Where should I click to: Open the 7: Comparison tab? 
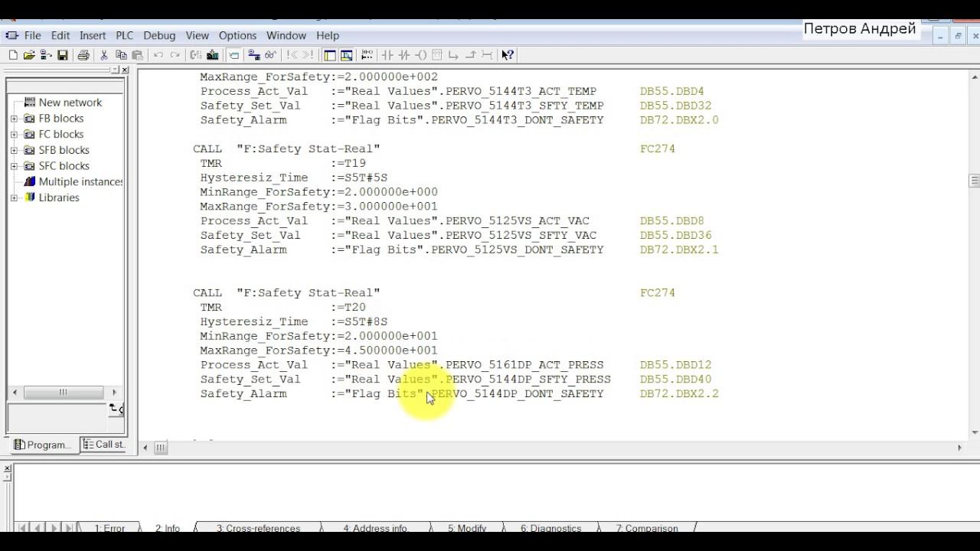click(x=647, y=528)
